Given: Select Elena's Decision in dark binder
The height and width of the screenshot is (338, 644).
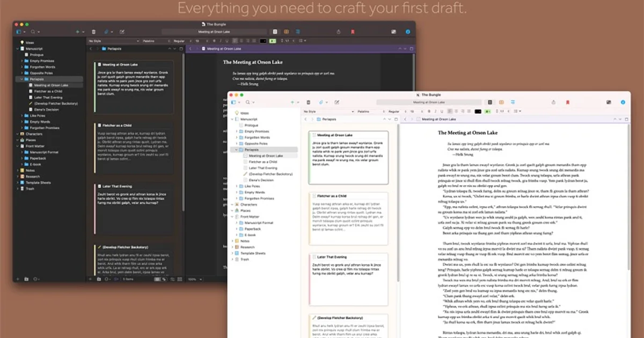Looking at the screenshot, I should [x=46, y=109].
